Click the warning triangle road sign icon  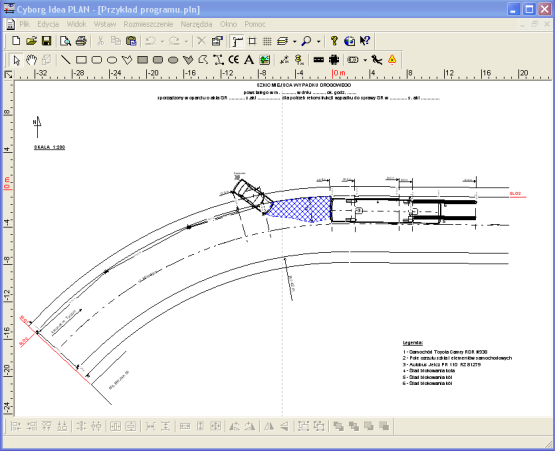[x=392, y=59]
